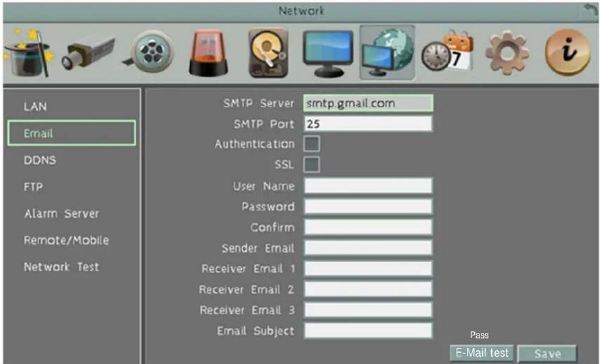The height and width of the screenshot is (364, 600).
Task: Focus the SMTP Server field
Action: 368,103
